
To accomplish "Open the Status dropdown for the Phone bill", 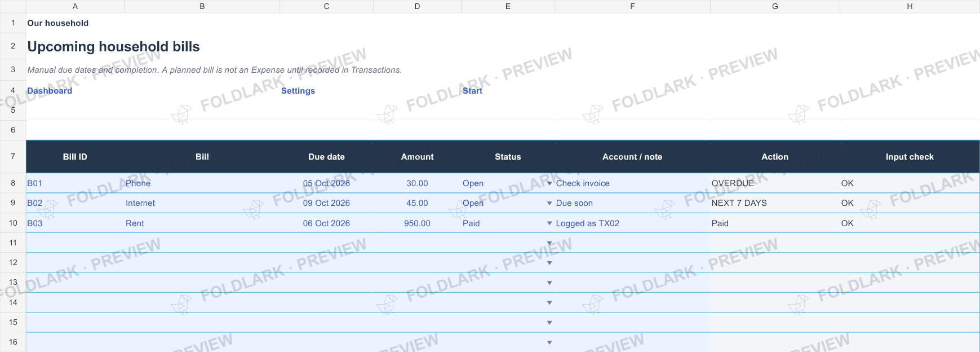I will pyautogui.click(x=549, y=183).
